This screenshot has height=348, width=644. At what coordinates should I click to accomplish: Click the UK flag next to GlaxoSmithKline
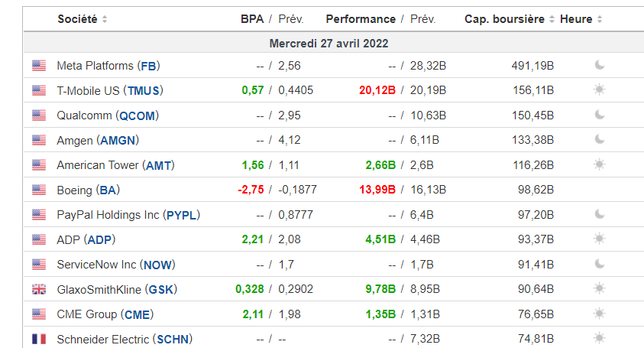pos(39,289)
